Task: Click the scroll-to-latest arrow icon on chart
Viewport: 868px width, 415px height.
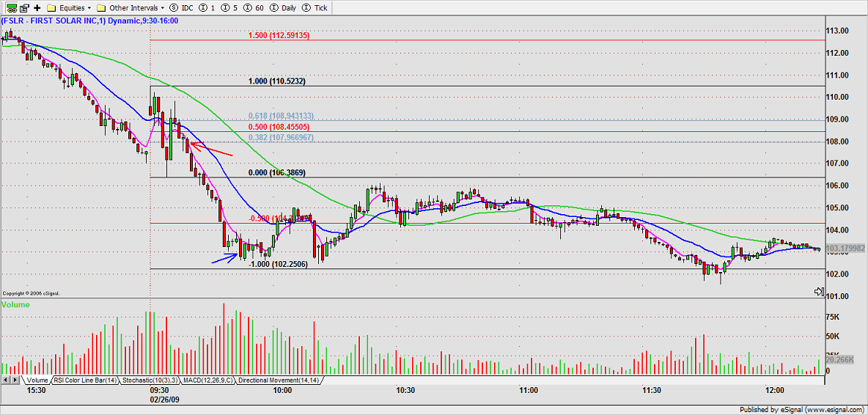Action: (820, 292)
